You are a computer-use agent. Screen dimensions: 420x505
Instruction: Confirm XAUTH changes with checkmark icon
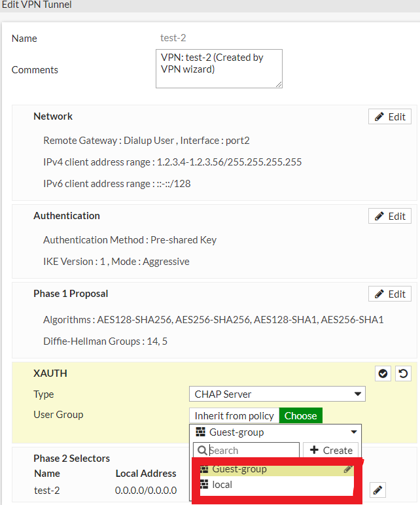(x=383, y=374)
